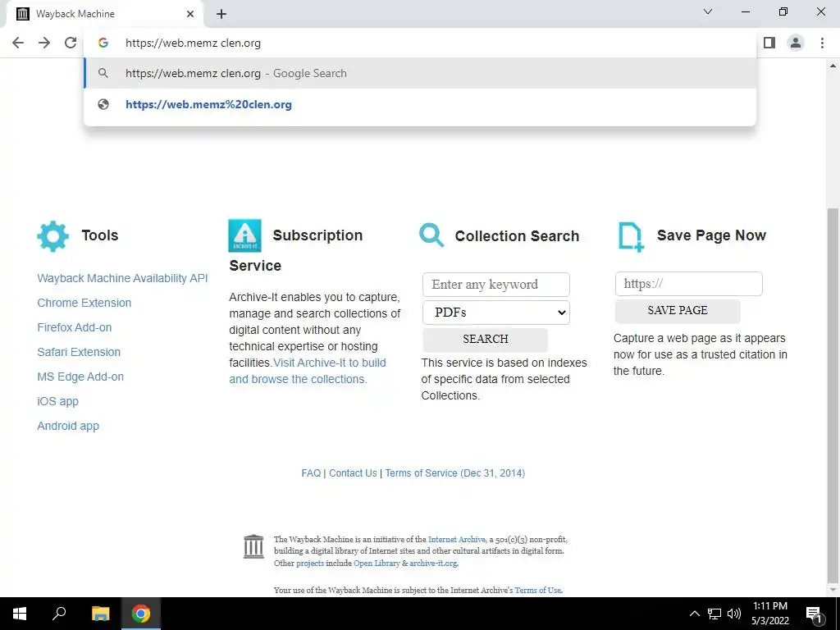Image resolution: width=840 pixels, height=630 pixels.
Task: Close the Wayback Machine tab
Action: (190, 14)
